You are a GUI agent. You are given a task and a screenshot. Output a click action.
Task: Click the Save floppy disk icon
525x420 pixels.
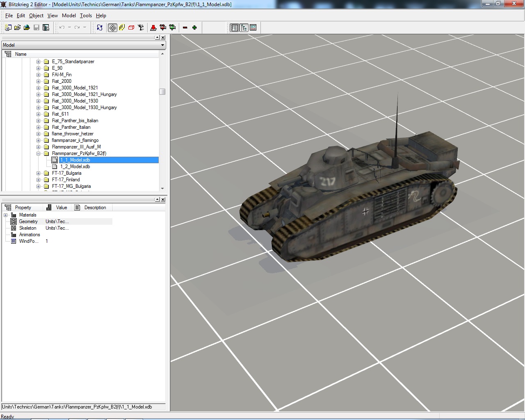pyautogui.click(x=37, y=27)
